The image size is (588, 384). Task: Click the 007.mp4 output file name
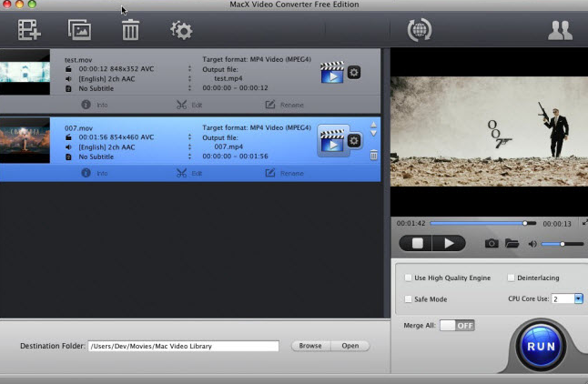coord(228,147)
